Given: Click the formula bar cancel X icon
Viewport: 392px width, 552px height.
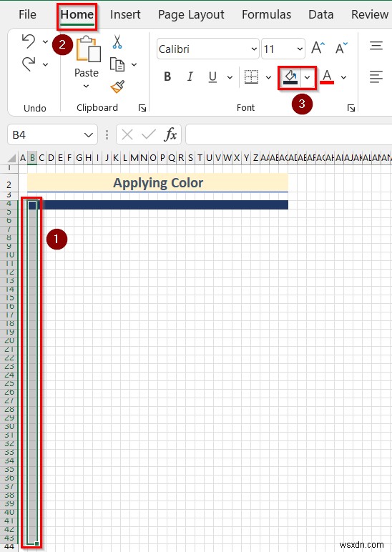Looking at the screenshot, I should click(127, 134).
